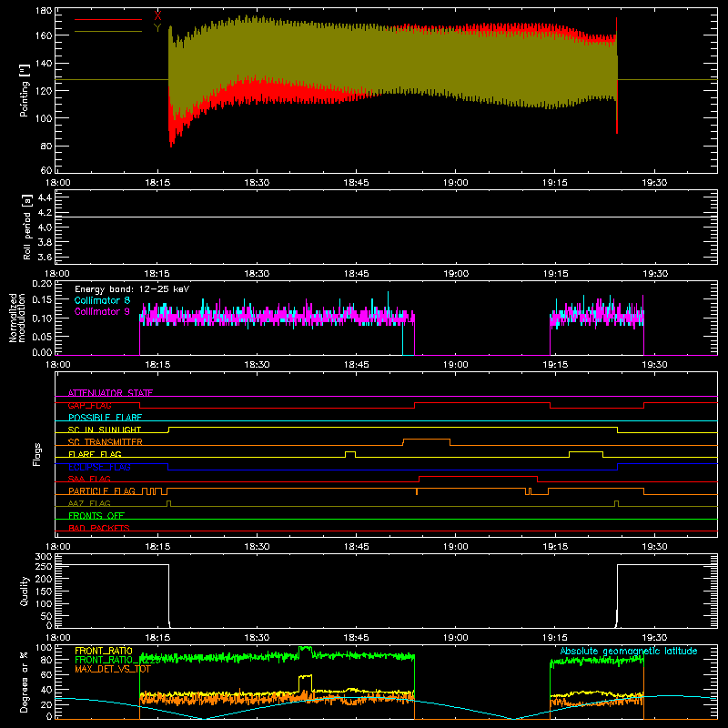Screen dimensions: 728x728
Task: Click the 300 tick on the Quality axis
Action: [44, 557]
